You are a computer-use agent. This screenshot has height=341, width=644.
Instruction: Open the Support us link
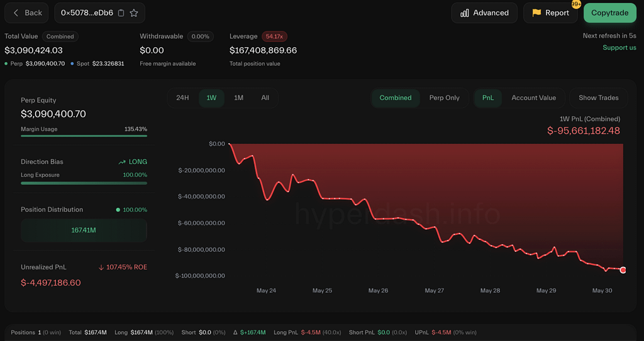pos(619,48)
